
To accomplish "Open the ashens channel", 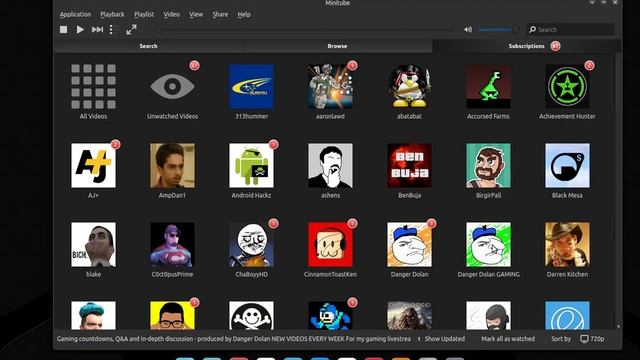I will [x=330, y=165].
